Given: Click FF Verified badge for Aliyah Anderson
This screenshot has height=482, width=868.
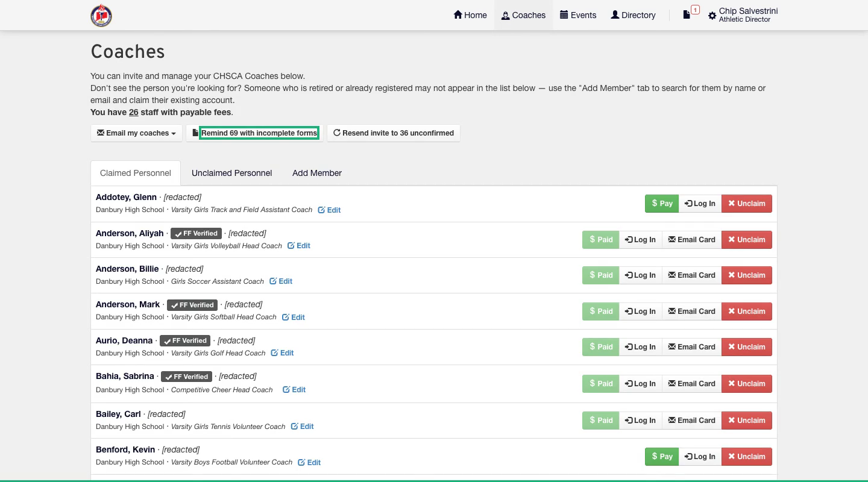Looking at the screenshot, I should coord(196,234).
